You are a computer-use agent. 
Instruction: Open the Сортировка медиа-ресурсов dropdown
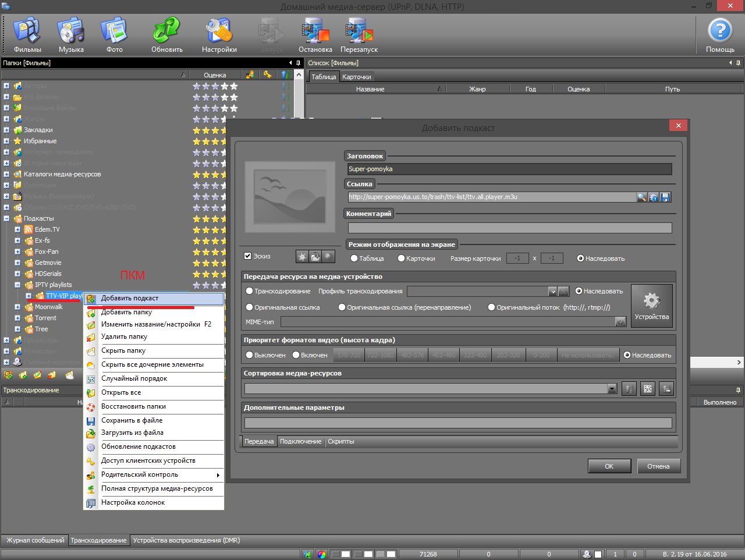(612, 389)
